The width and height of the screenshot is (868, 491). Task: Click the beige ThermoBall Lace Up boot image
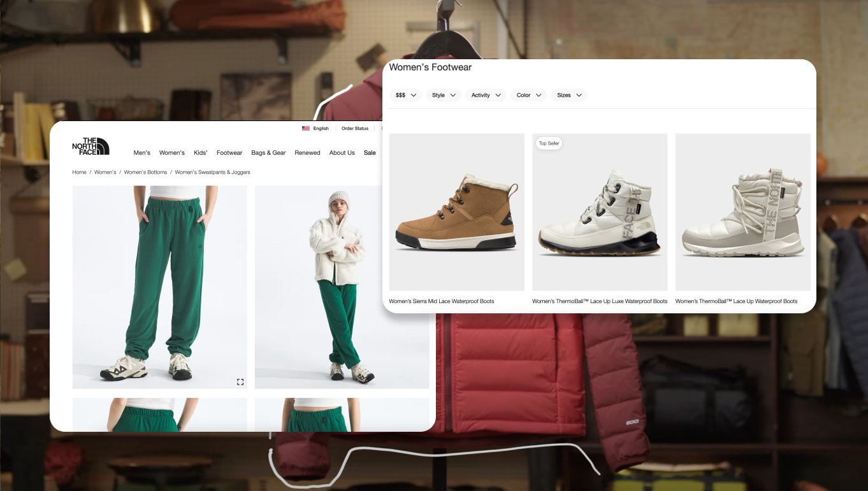[743, 212]
